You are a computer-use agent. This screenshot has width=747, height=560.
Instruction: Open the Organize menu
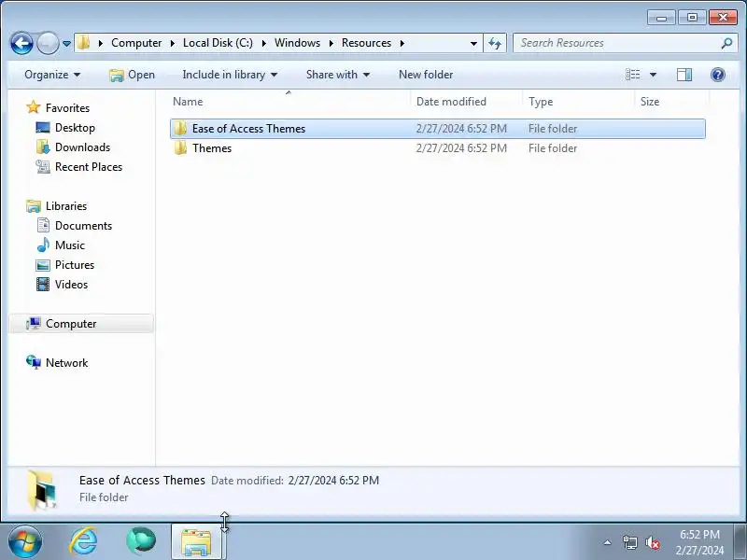(x=52, y=75)
